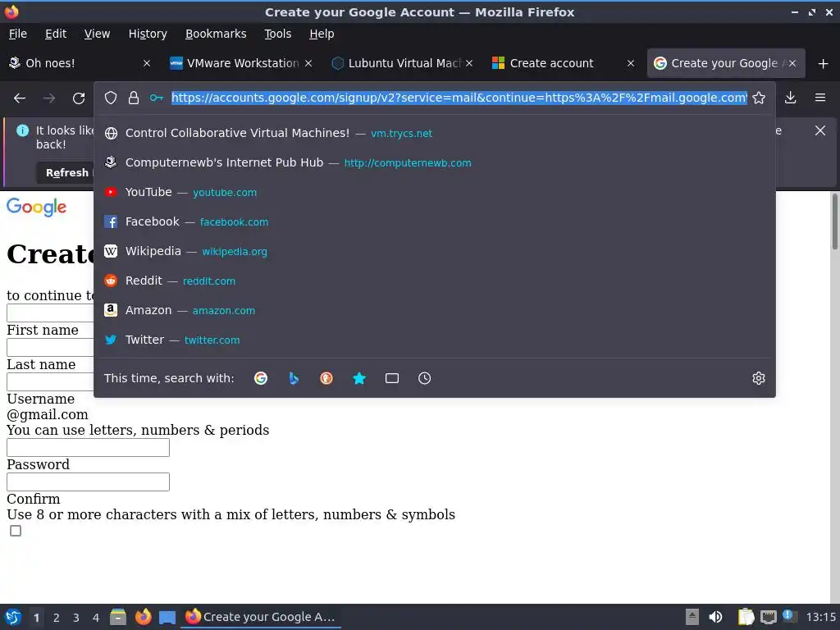Screen dimensions: 840x630
Task: Close the 'Oh noes!' tab
Action: click(x=147, y=63)
